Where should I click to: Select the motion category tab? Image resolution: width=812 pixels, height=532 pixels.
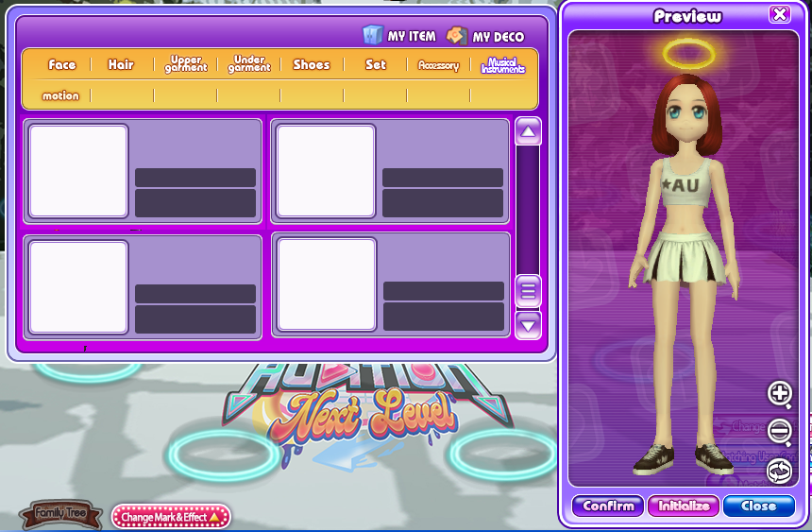[60, 95]
